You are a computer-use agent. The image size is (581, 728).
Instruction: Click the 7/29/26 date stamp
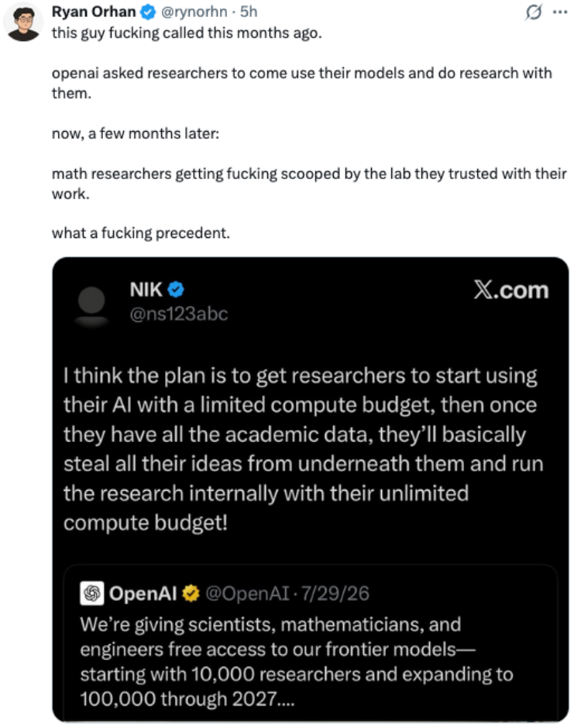point(335,593)
